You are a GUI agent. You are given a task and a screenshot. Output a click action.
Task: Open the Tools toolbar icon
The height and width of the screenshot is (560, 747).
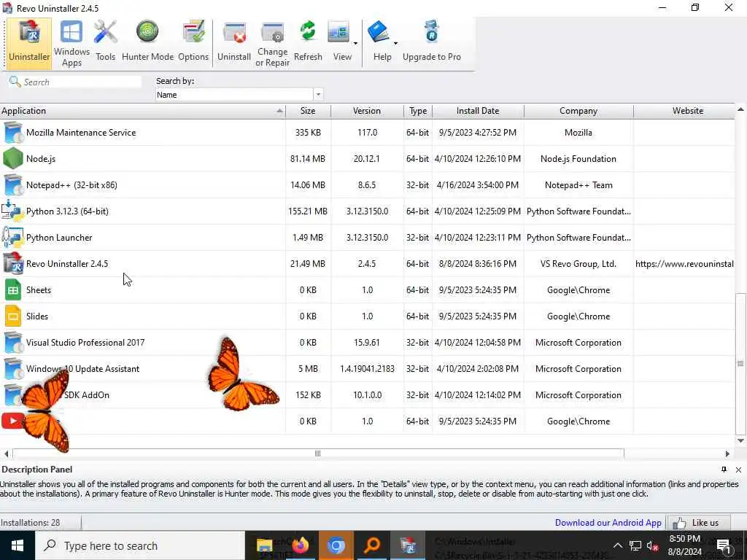pos(105,43)
